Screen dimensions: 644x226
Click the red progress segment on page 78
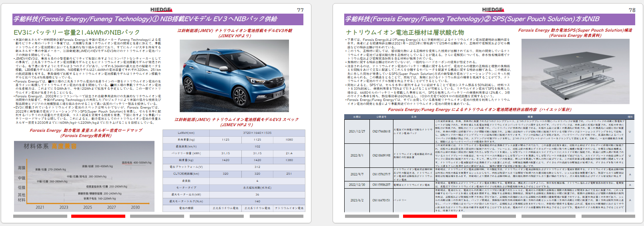(x=430, y=216)
